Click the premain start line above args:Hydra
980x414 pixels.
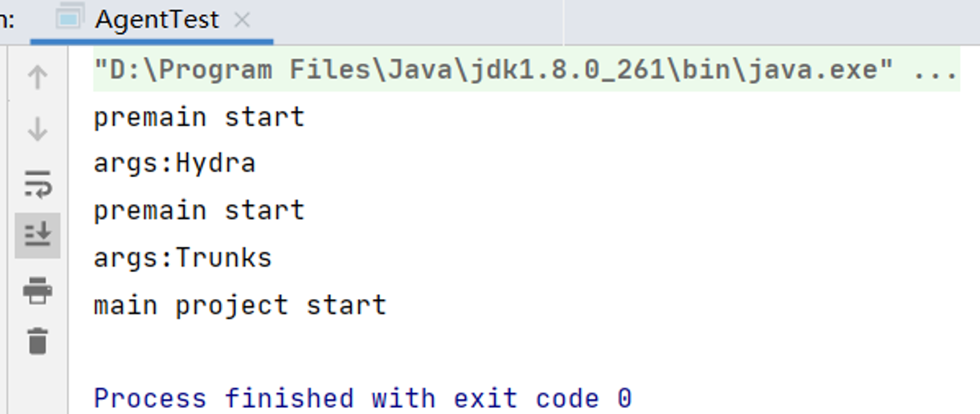click(x=199, y=118)
